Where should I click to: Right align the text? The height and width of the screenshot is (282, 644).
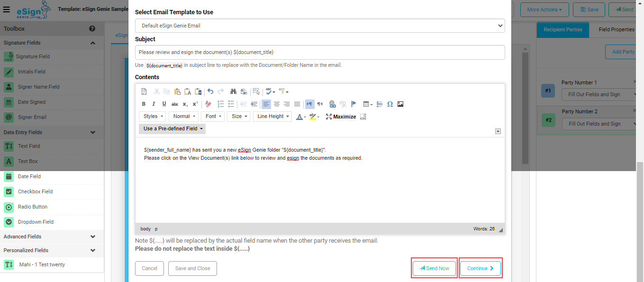[287, 104]
